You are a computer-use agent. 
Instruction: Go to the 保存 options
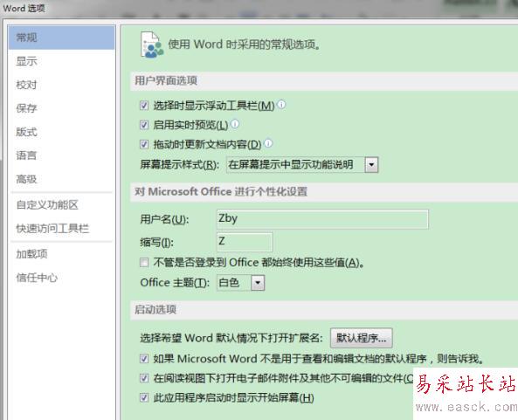[x=61, y=108]
